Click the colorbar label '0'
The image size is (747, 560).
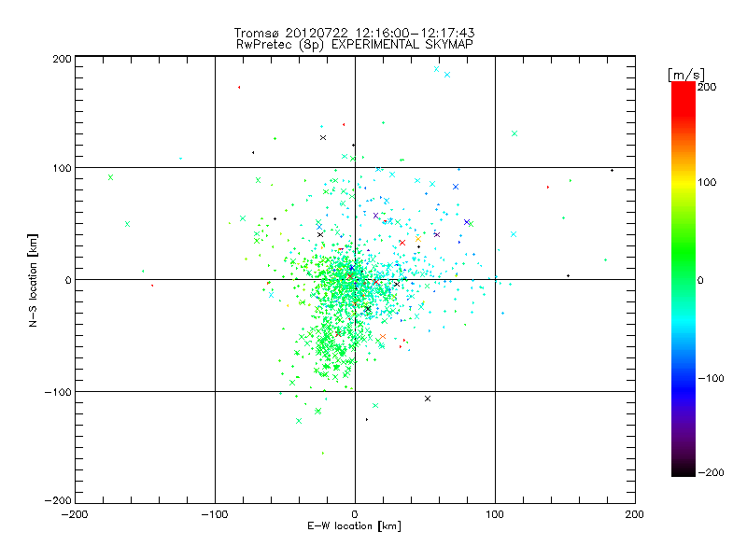tap(700, 281)
